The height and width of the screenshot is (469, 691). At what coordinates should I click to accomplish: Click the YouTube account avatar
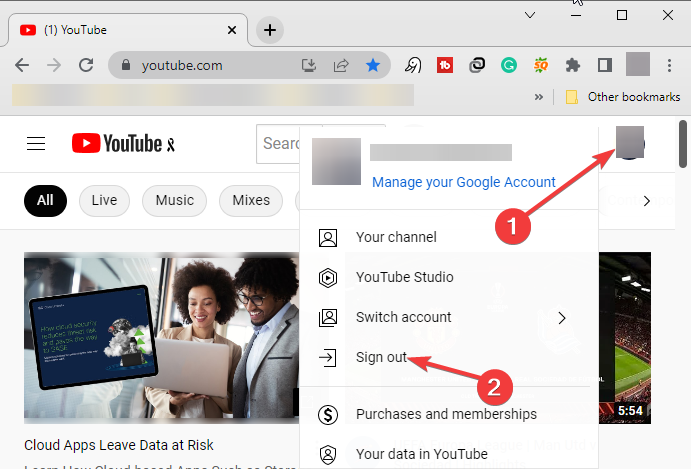coord(630,142)
